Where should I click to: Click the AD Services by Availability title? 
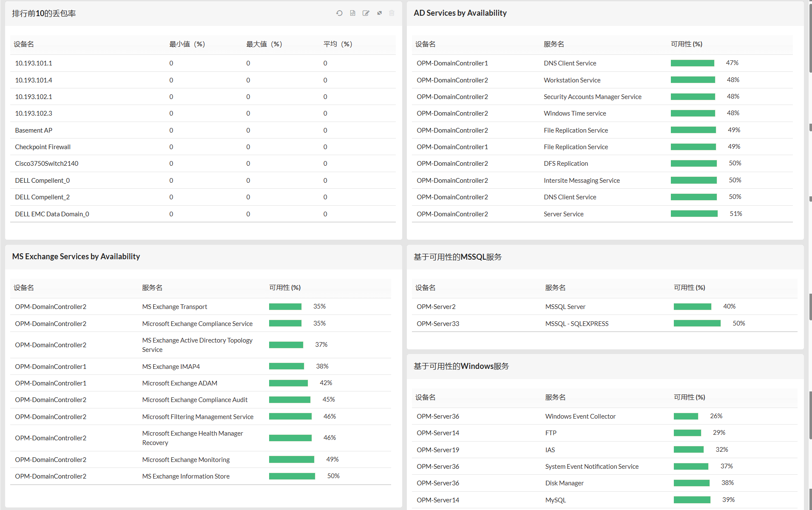coord(460,13)
